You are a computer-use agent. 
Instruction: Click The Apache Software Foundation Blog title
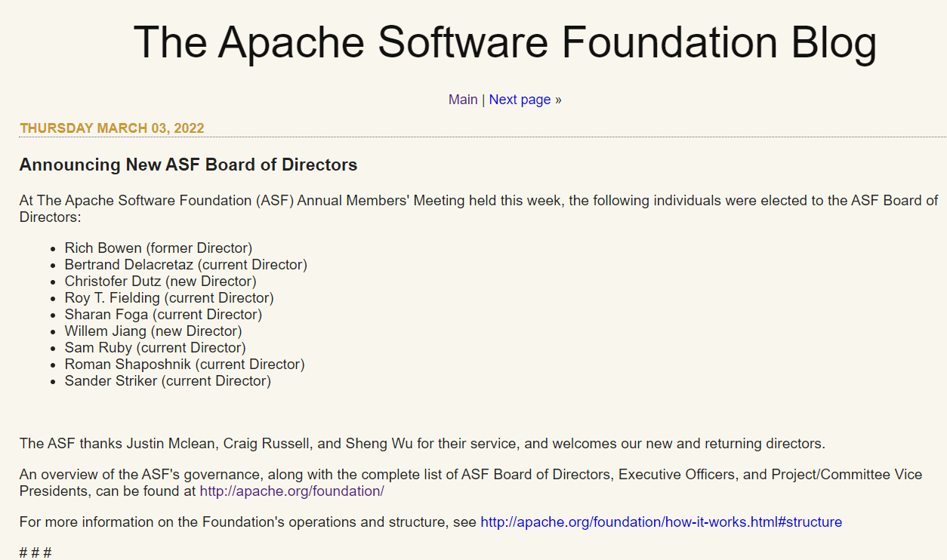(504, 42)
